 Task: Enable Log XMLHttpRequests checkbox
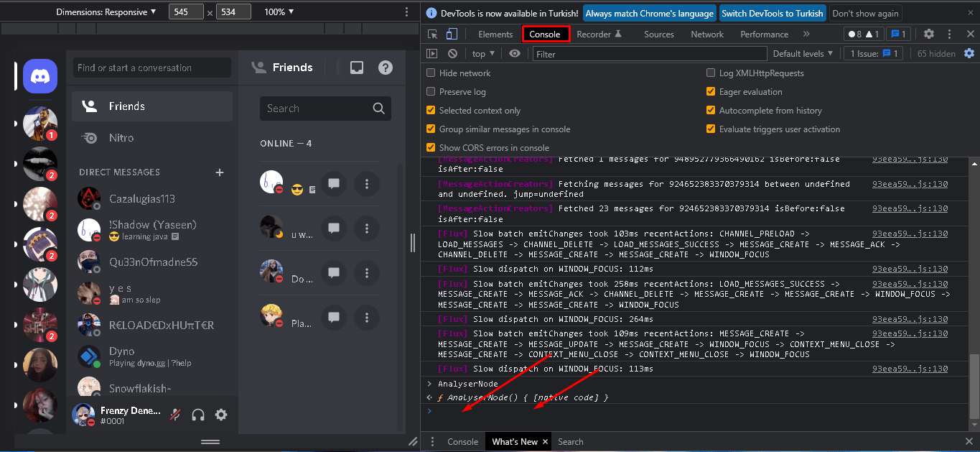coord(711,73)
